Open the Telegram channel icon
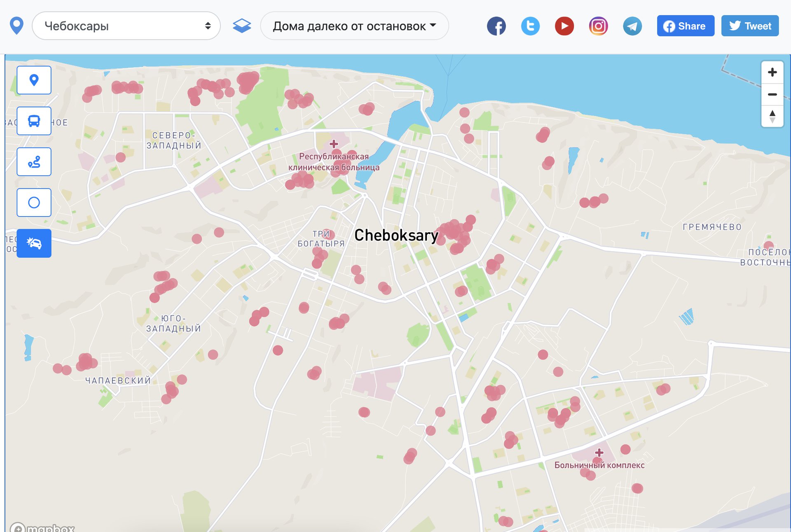The image size is (791, 532). (x=632, y=26)
